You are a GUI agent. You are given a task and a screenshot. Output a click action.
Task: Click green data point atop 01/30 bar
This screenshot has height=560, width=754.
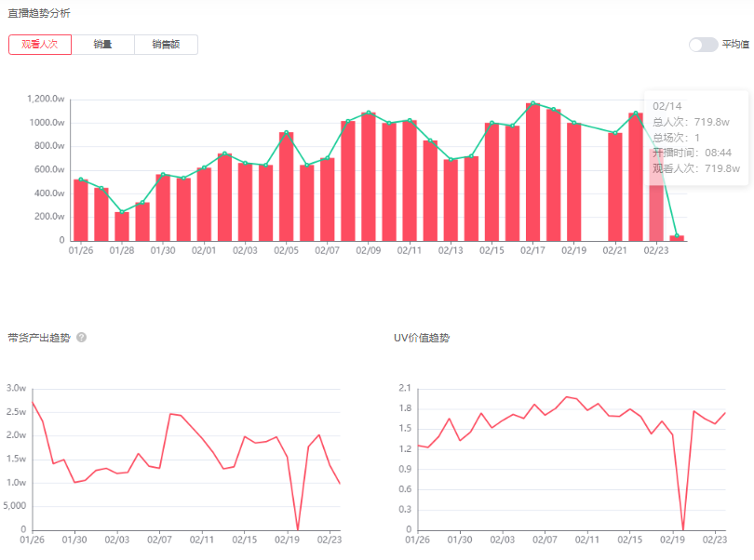click(163, 175)
